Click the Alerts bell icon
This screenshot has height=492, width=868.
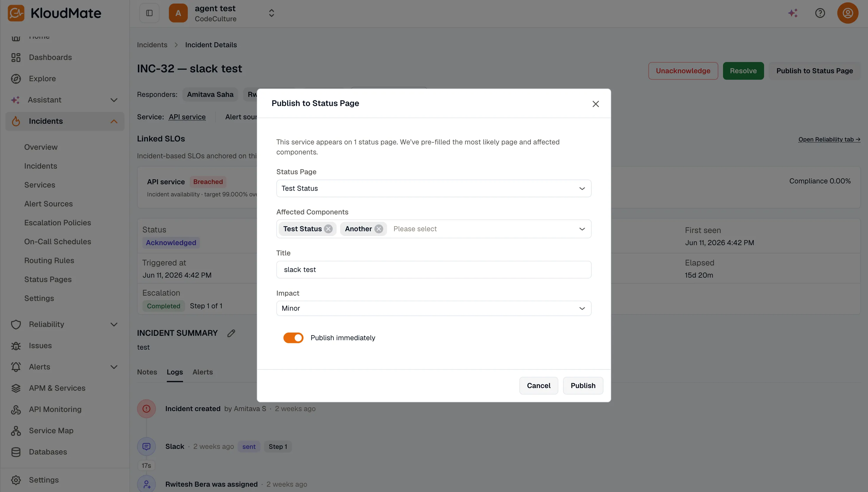(16, 367)
